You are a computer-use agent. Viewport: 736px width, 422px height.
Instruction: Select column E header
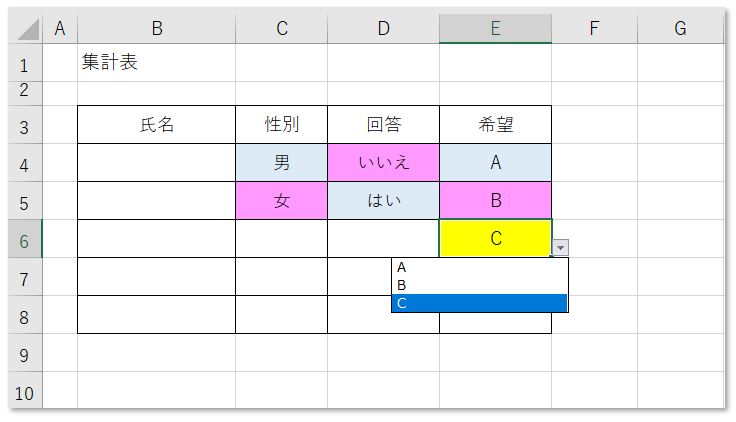point(495,29)
